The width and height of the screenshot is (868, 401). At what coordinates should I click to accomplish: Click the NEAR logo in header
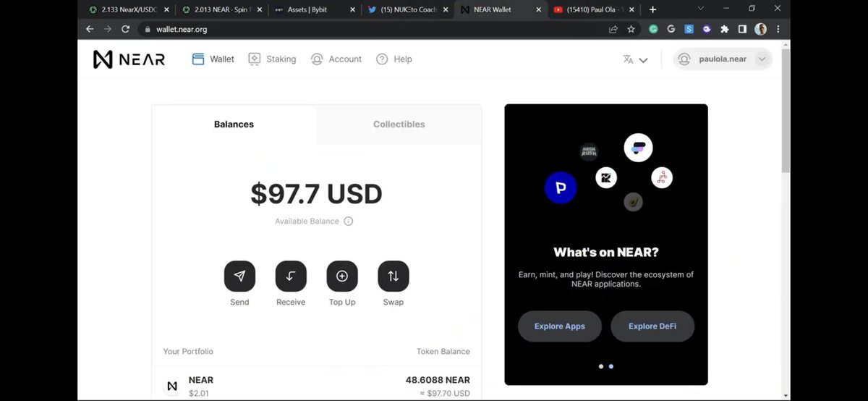coord(129,59)
